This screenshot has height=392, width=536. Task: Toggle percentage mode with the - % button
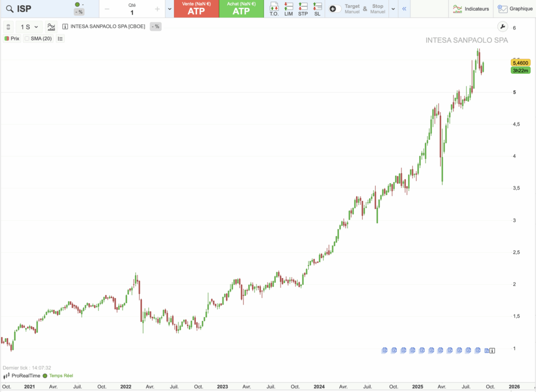tap(155, 26)
